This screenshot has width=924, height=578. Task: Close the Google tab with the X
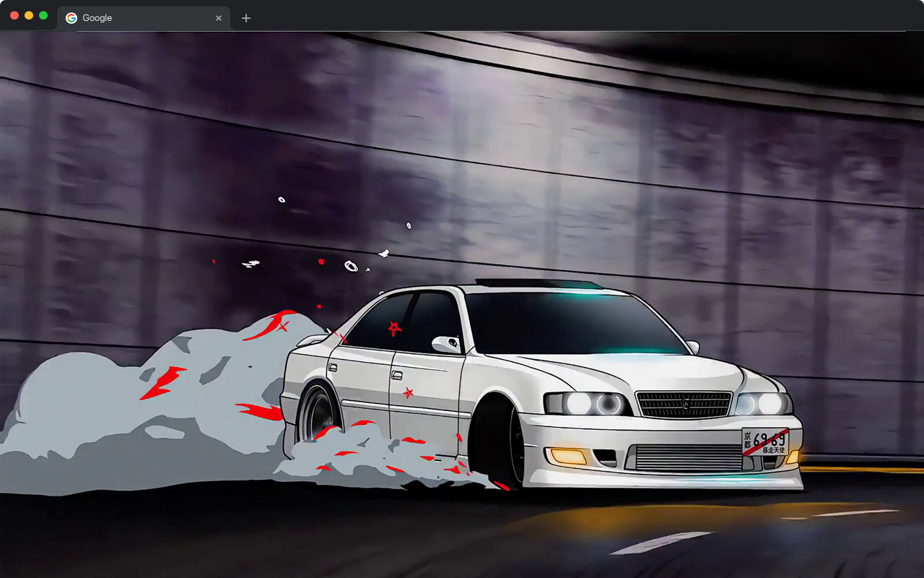click(x=219, y=17)
